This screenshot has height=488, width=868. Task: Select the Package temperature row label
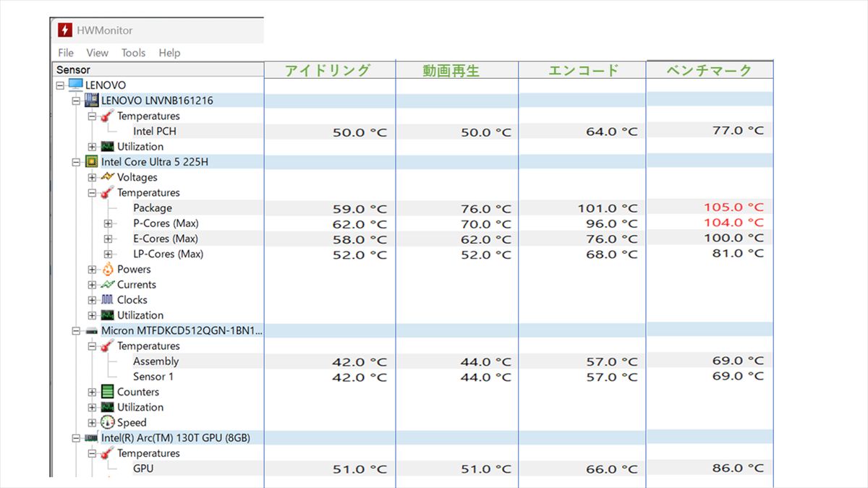pos(153,208)
